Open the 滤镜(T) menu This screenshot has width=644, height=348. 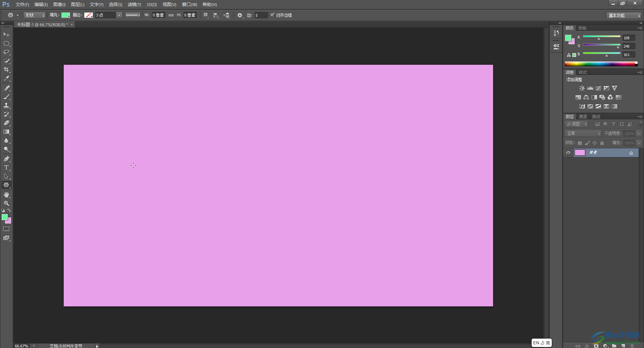[134, 4]
